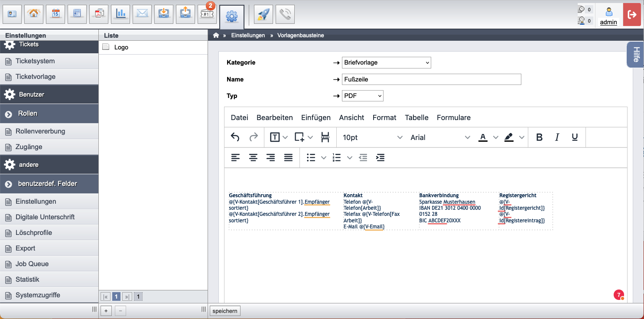
Task: Apply the text color A button
Action: 483,137
